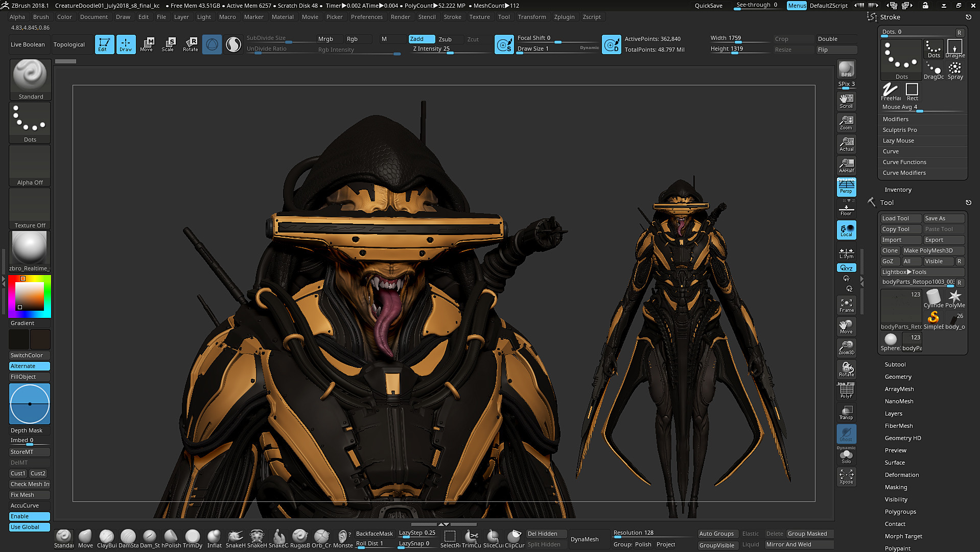Open the Transform menu
980x552 pixels.
coord(531,17)
